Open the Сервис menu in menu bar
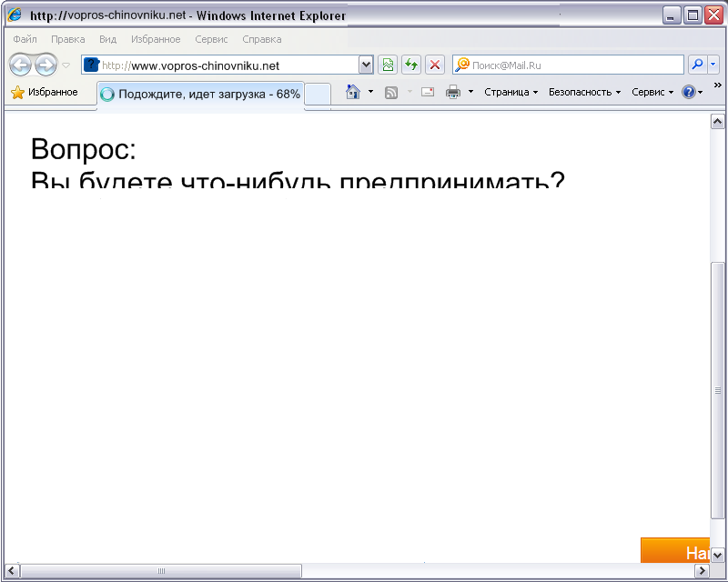This screenshot has width=728, height=582. 211,39
